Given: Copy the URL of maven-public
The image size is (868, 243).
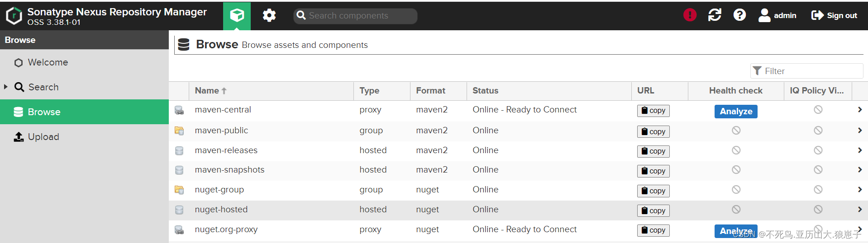Looking at the screenshot, I should point(653,131).
